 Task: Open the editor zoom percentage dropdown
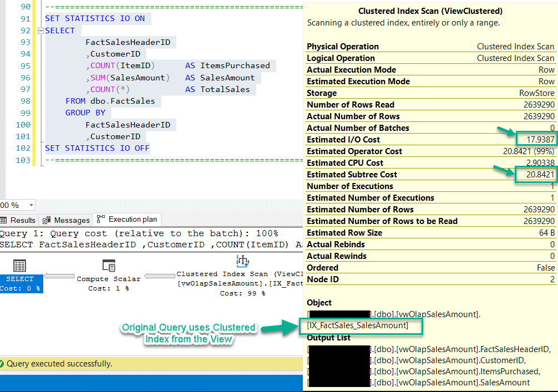(x=31, y=205)
